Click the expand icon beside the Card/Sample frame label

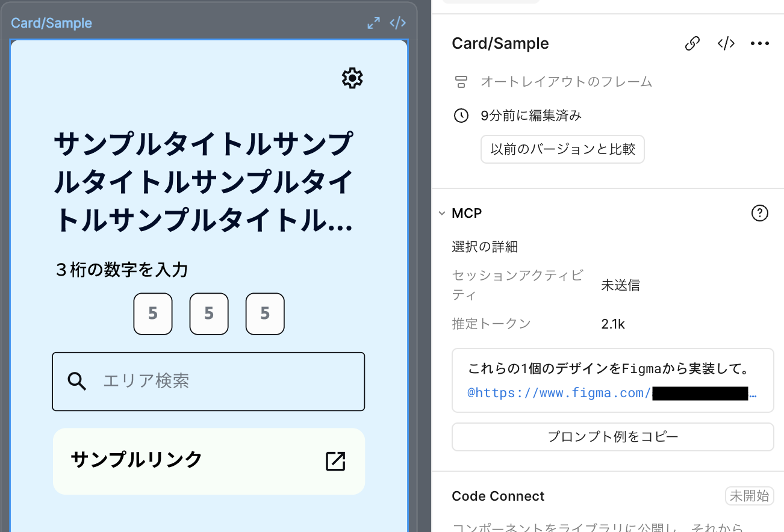coord(374,23)
